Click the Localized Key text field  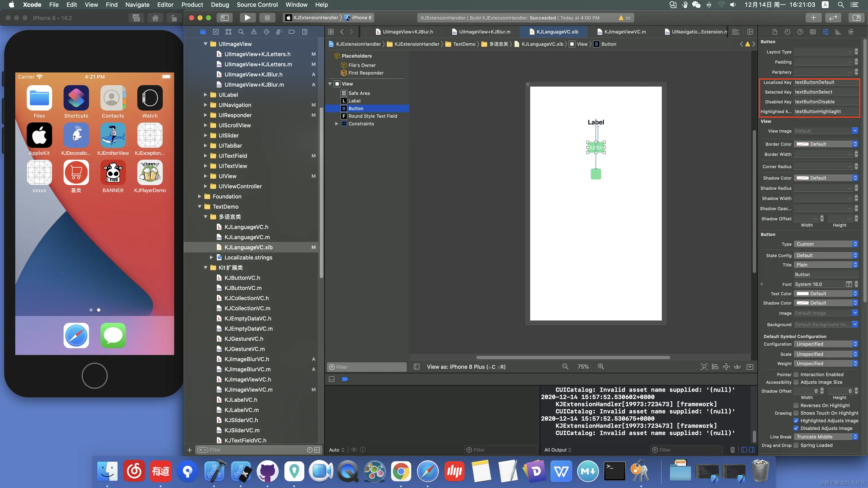pos(826,82)
